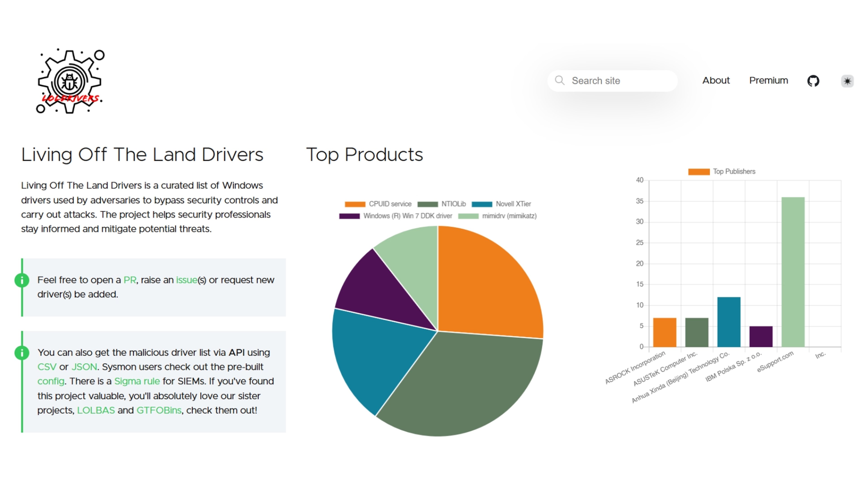Click the ASUSTeK Computer Inc. bar
The image size is (868, 488).
click(x=696, y=332)
